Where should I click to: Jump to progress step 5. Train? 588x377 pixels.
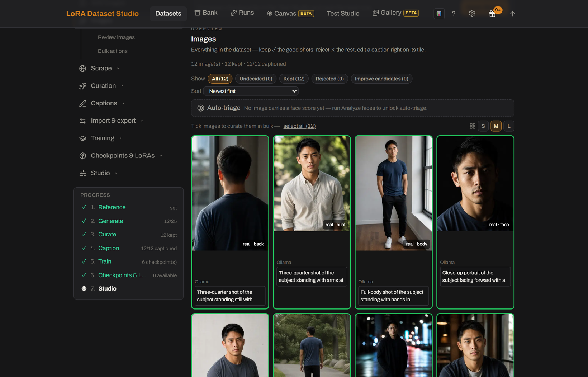pos(105,262)
